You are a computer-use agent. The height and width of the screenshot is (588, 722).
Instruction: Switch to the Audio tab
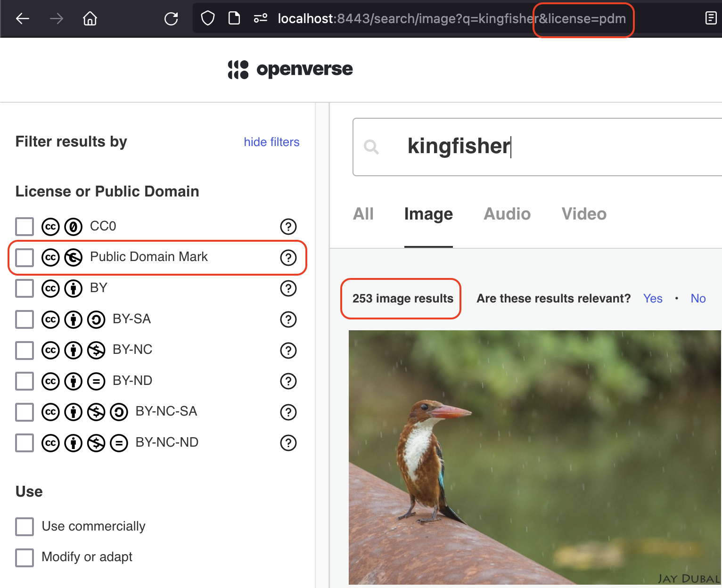pyautogui.click(x=507, y=214)
